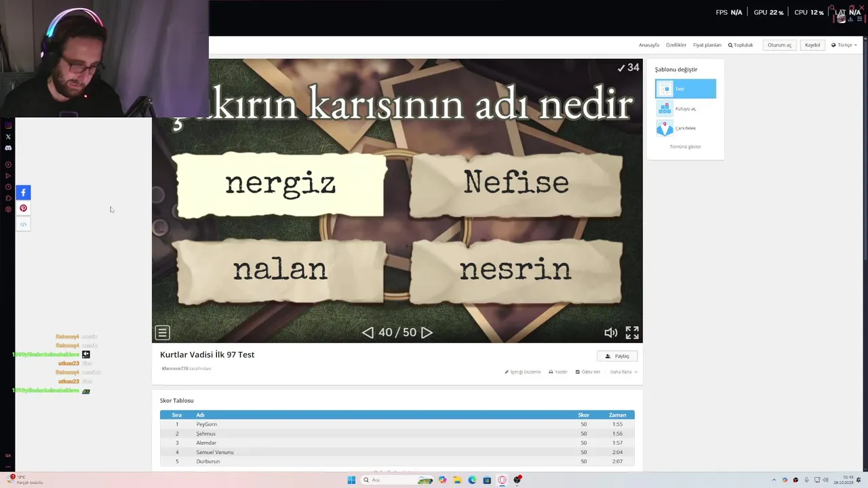This screenshot has height=488, width=868.
Task: Open Fiyat planları navigation item
Action: point(707,45)
